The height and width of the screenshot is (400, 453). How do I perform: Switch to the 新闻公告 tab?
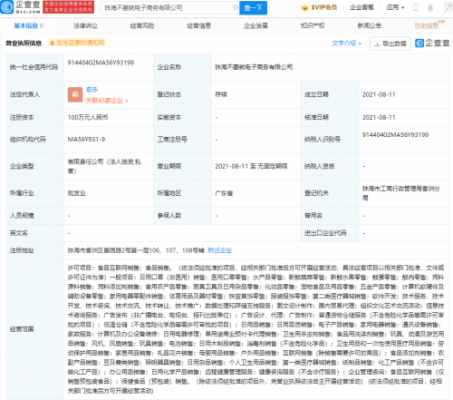(x=369, y=26)
